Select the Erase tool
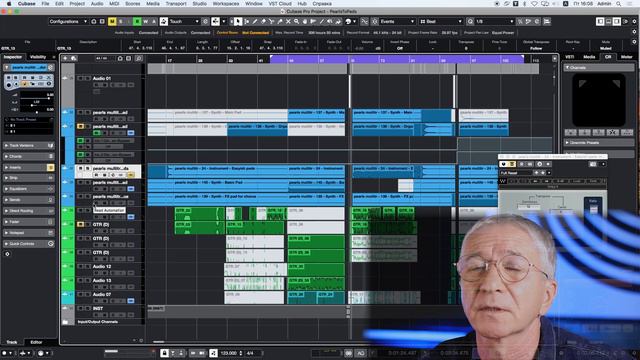The height and width of the screenshot is (360, 640). [x=263, y=21]
